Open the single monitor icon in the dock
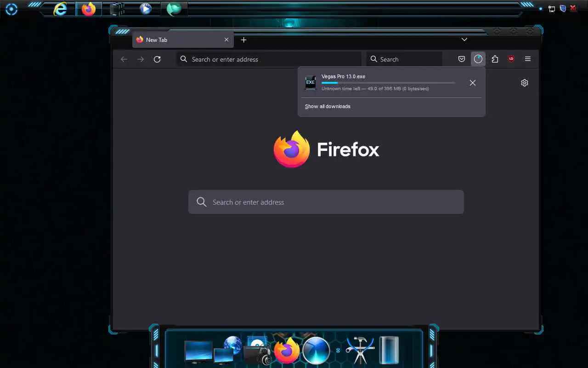Screen dimensions: 588x368 [x=198, y=352]
